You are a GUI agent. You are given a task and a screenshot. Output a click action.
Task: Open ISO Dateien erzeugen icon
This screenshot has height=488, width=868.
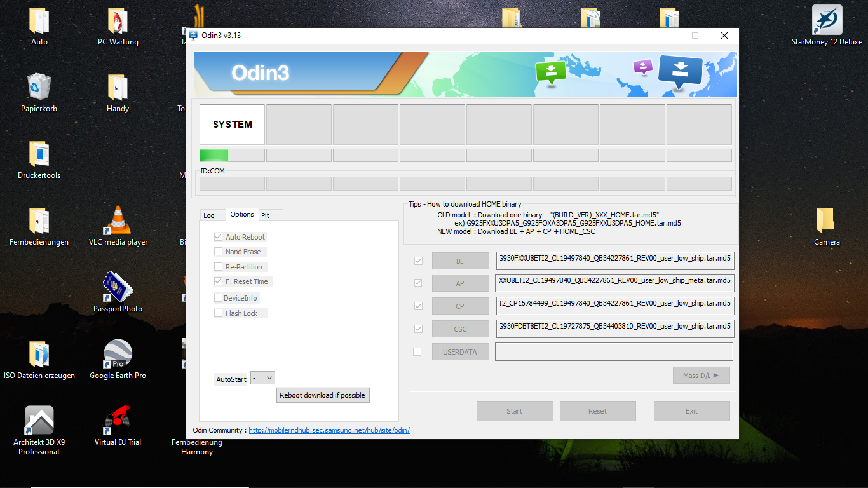[x=39, y=360]
